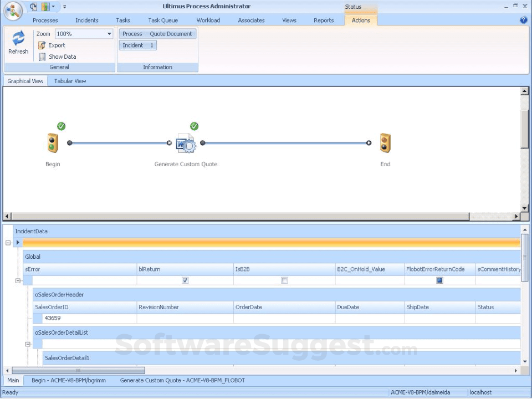Click the Incident 1 button
532x399 pixels.
138,45
